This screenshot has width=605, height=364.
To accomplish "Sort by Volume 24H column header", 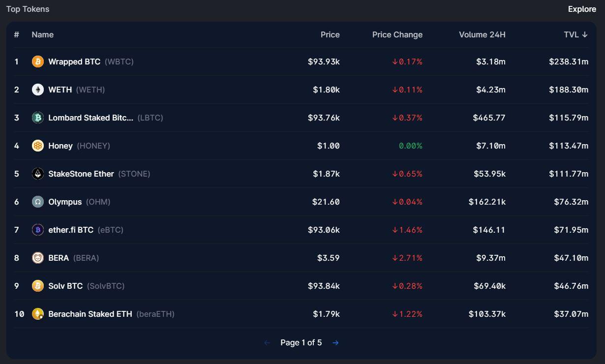I will point(482,34).
